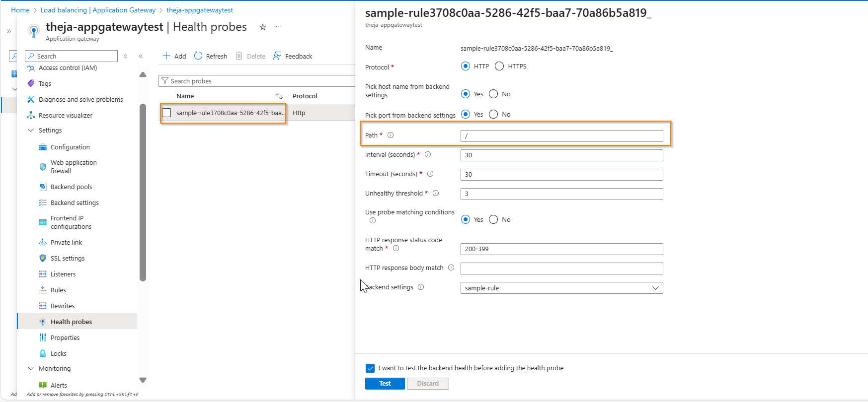This screenshot has width=868, height=402.
Task: Click the Discard button
Action: tap(428, 384)
